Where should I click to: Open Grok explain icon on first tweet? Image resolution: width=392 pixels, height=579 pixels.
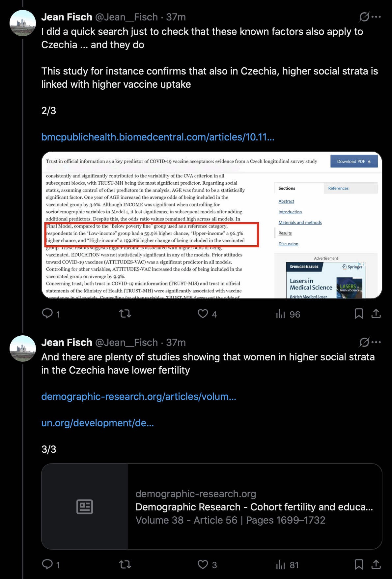pos(364,17)
